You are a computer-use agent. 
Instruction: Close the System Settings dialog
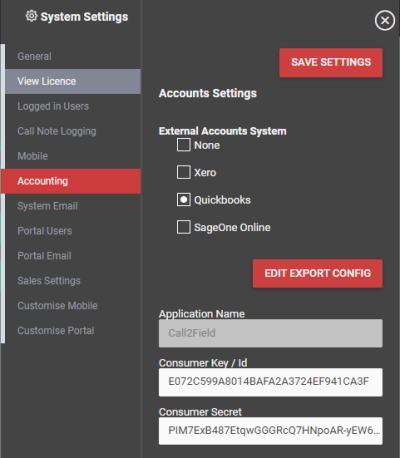click(385, 21)
